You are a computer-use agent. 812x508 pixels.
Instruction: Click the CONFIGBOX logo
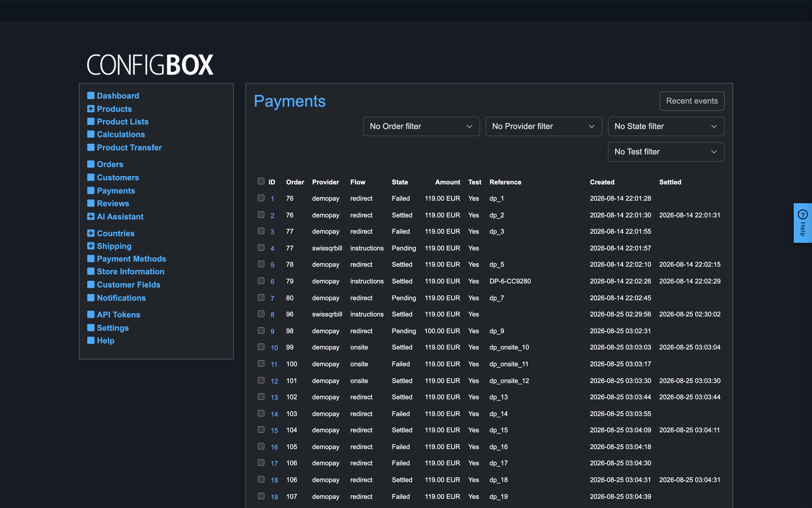coord(150,65)
